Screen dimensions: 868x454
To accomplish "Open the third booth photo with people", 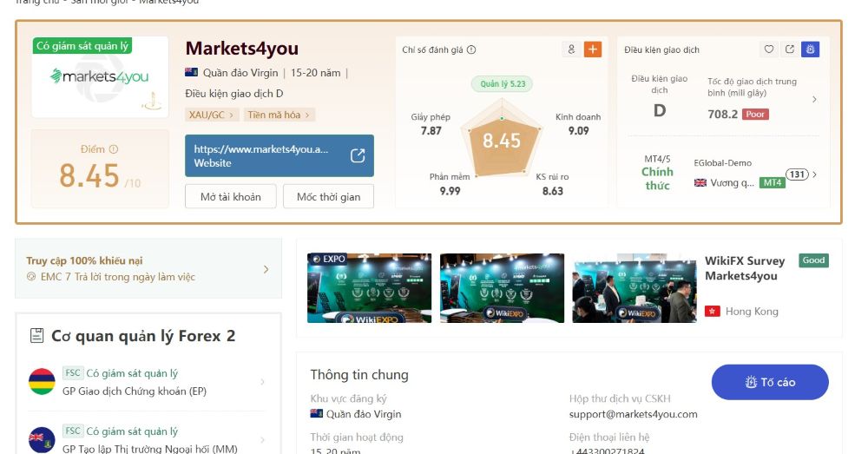I will (635, 288).
